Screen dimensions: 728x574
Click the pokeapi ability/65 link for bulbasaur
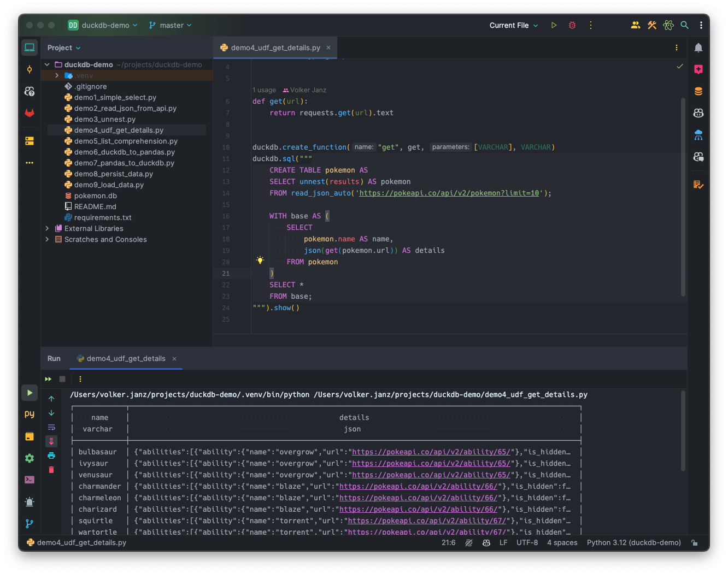point(431,452)
